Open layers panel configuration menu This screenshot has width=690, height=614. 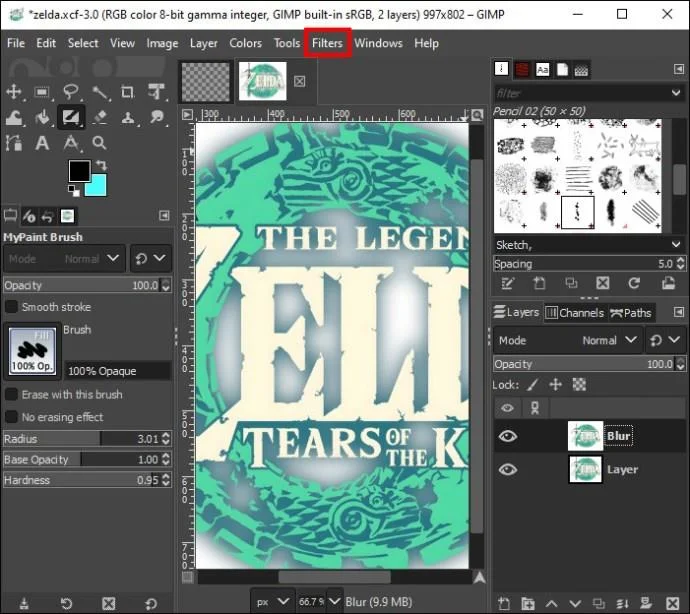[679, 312]
